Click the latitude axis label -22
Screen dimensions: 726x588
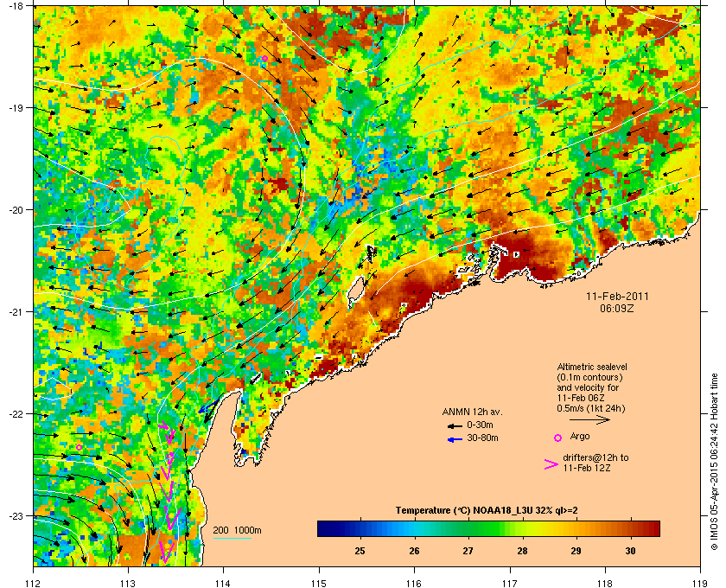16,414
